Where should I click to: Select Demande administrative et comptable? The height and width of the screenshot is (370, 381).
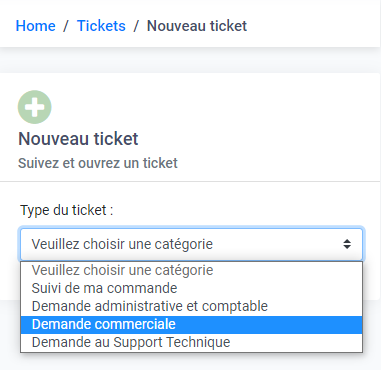[x=192, y=306]
